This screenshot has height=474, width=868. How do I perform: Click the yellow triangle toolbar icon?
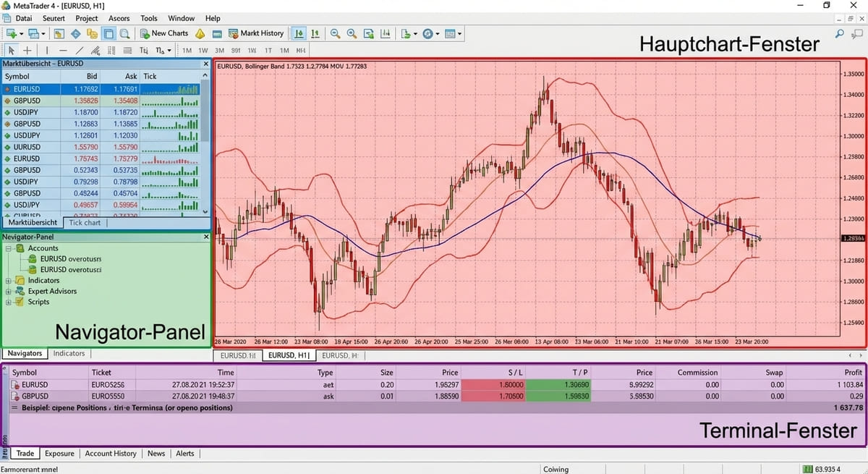[x=200, y=33]
